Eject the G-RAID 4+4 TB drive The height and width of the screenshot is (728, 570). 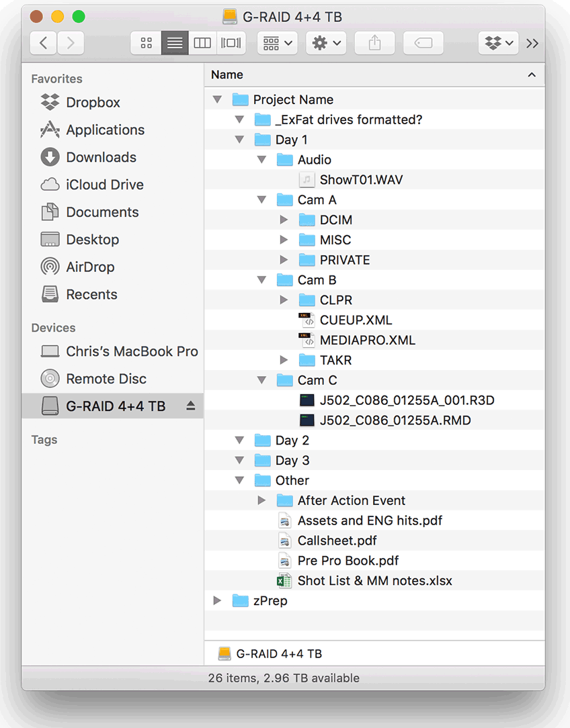(x=190, y=406)
